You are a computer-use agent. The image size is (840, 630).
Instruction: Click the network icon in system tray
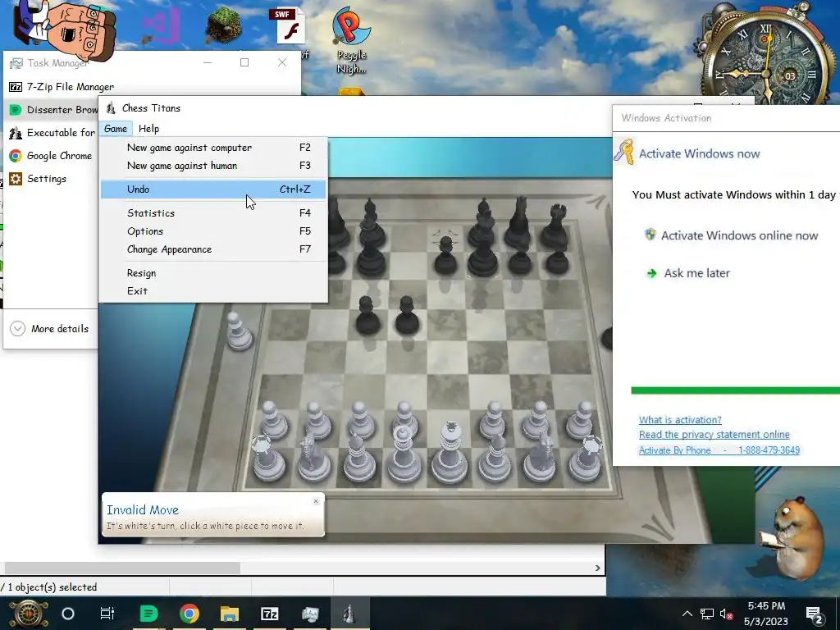[x=707, y=614]
